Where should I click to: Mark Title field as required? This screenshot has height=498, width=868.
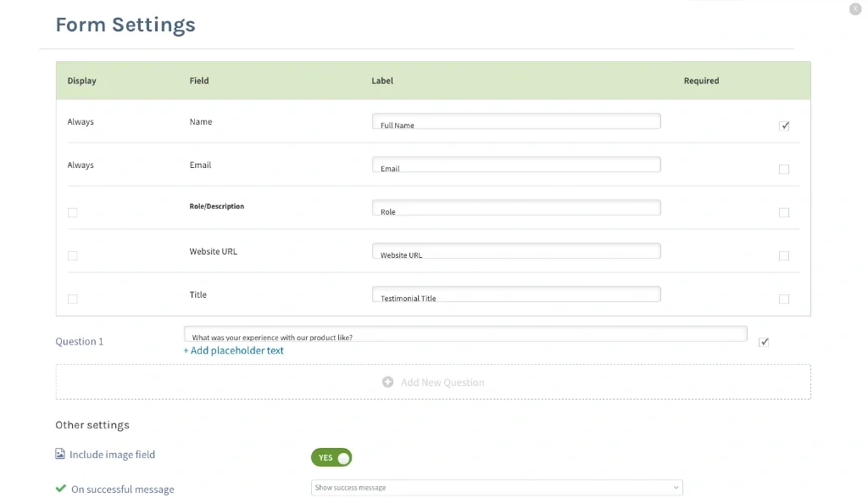[x=784, y=299]
